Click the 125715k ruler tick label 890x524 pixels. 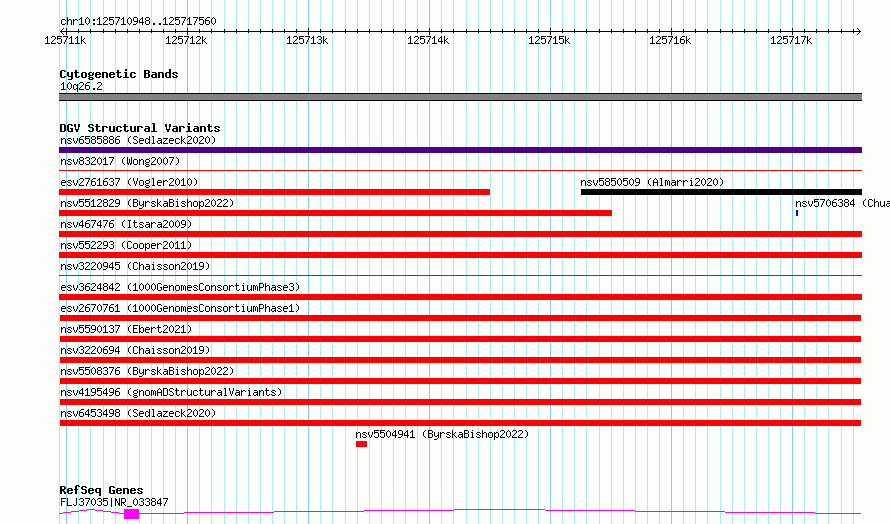[x=549, y=40]
